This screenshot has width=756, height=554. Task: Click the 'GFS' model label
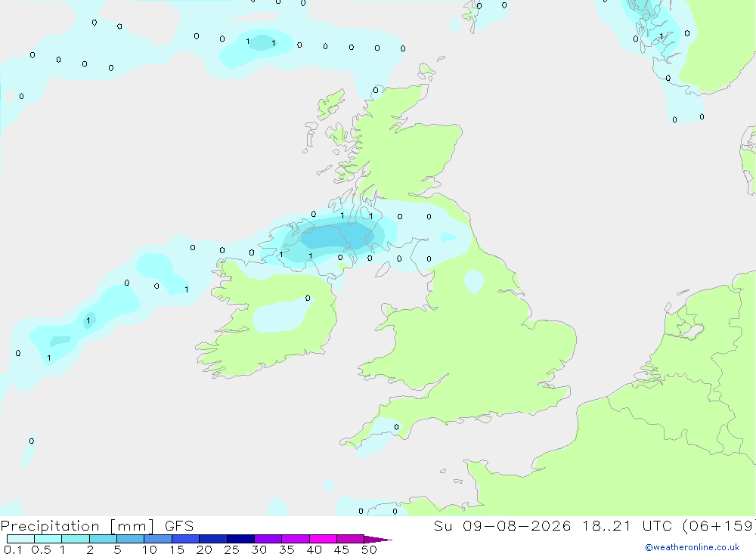coord(179,525)
